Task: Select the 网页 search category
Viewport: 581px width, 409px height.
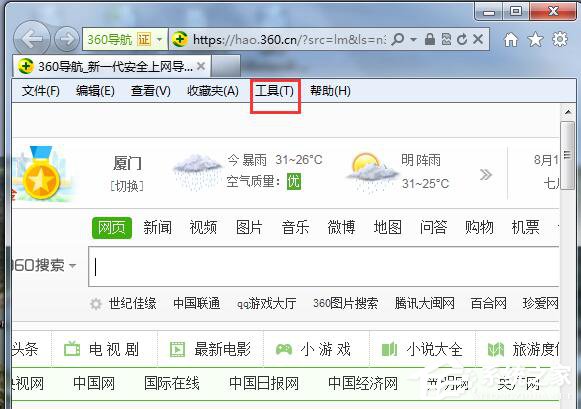Action: (x=112, y=227)
